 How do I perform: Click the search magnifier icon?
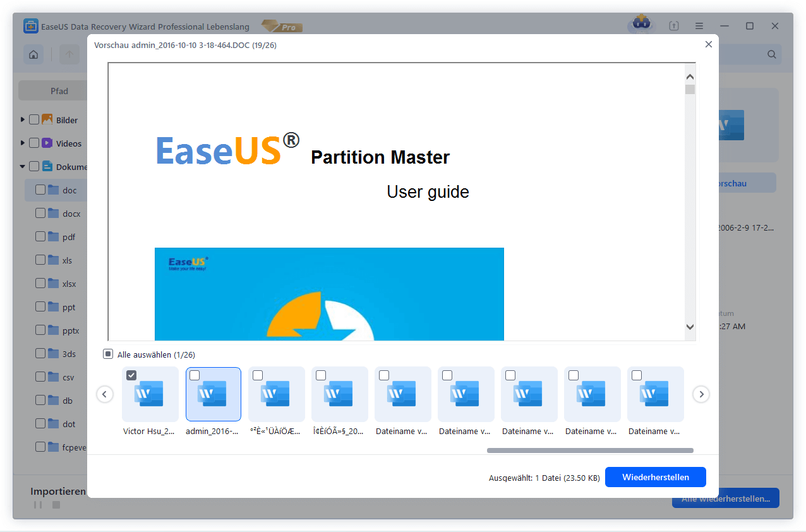tap(772, 54)
